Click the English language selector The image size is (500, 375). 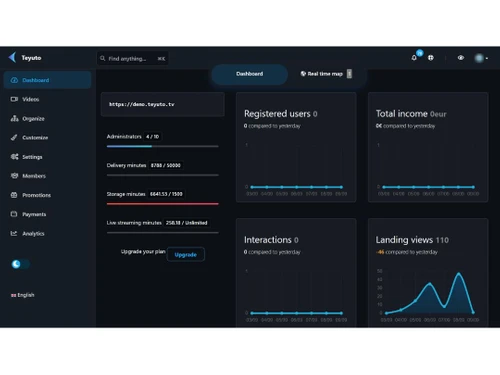tap(22, 295)
